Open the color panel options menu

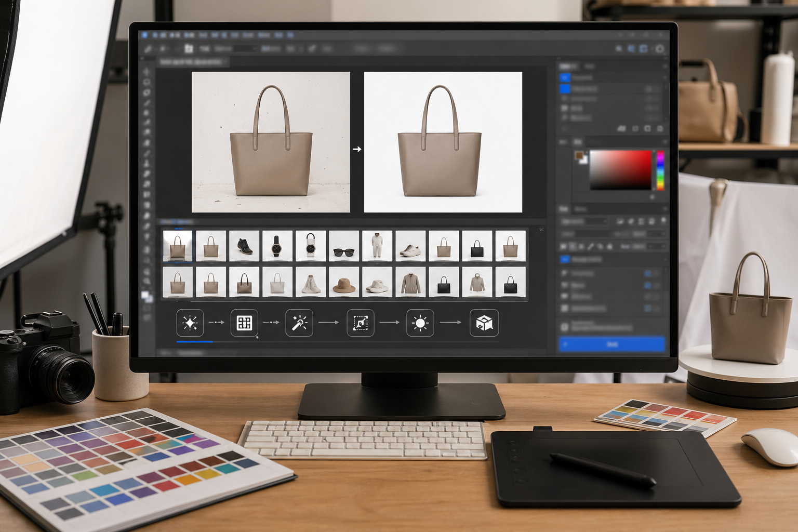tap(664, 142)
